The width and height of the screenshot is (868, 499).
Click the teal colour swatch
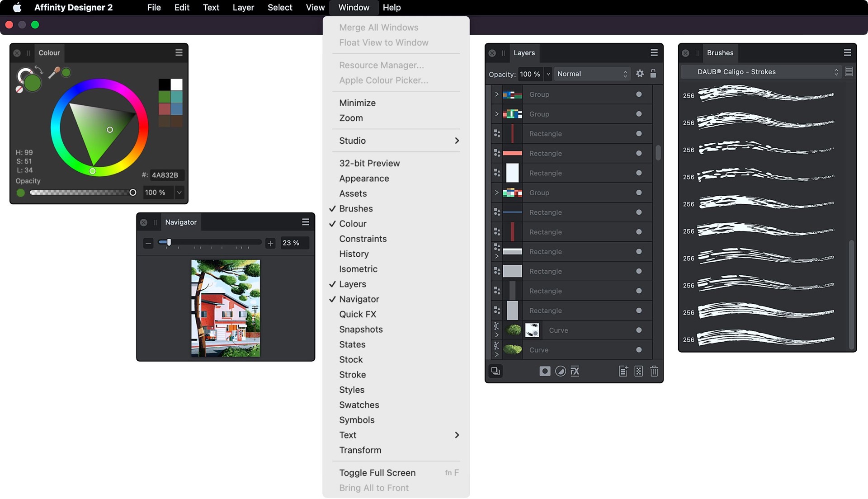point(177,97)
